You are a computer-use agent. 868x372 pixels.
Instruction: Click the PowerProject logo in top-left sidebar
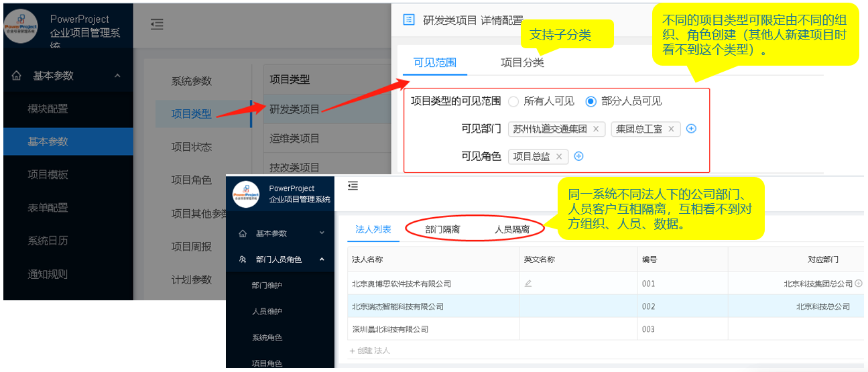click(x=25, y=25)
